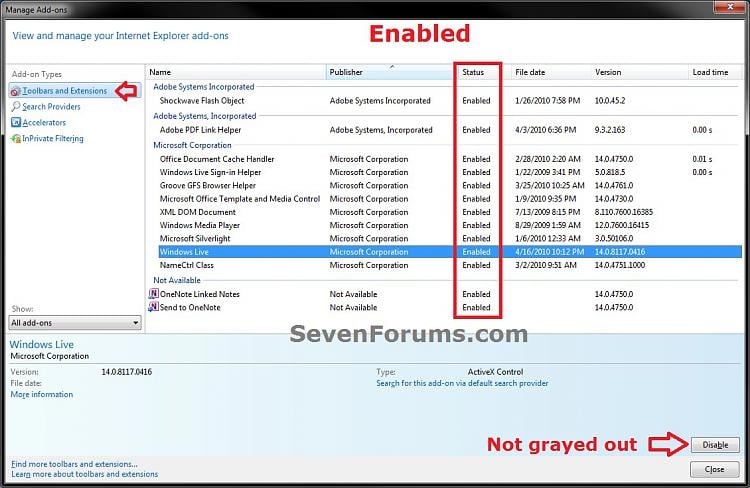Click the Search Providers magnifier icon
750x488 pixels.
[16, 106]
